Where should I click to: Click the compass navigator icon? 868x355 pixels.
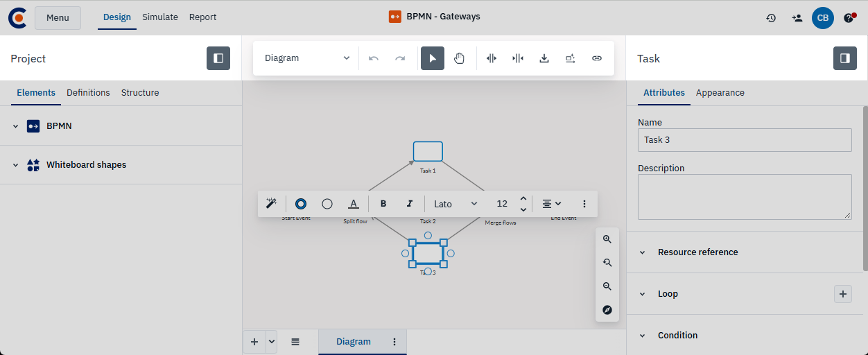pos(607,310)
